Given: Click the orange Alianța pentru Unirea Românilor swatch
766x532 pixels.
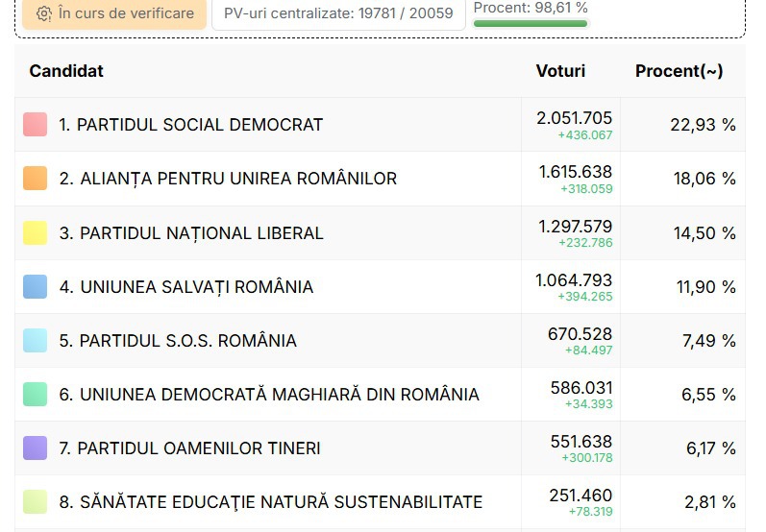Looking at the screenshot, I should [x=36, y=179].
